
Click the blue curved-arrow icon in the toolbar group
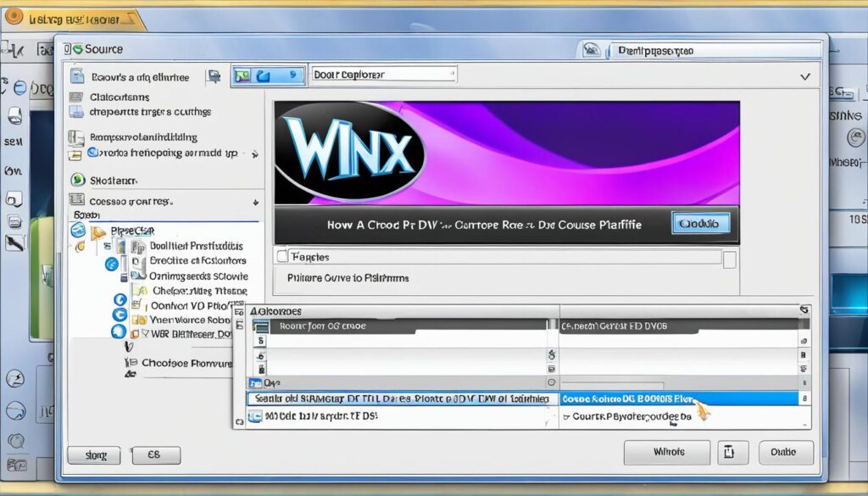263,75
